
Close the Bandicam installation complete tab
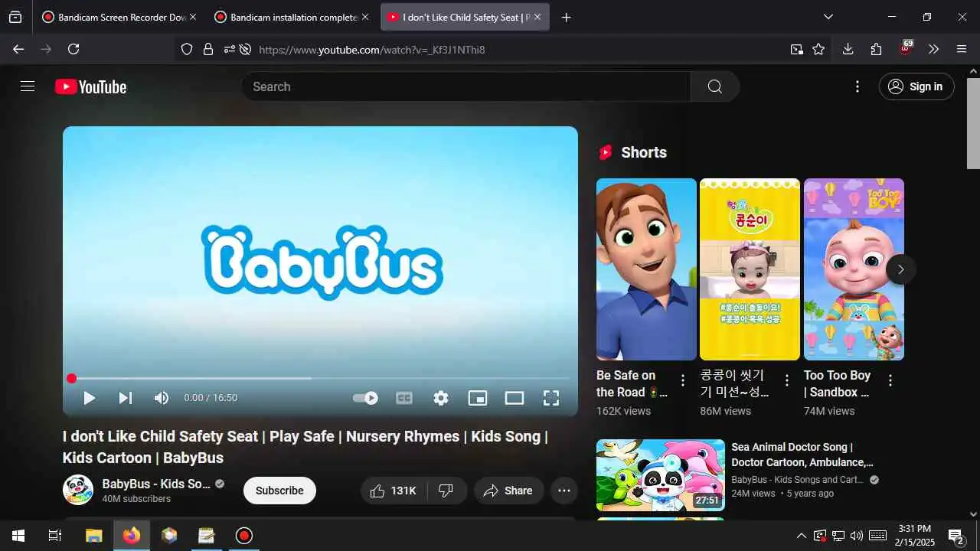pyautogui.click(x=365, y=17)
